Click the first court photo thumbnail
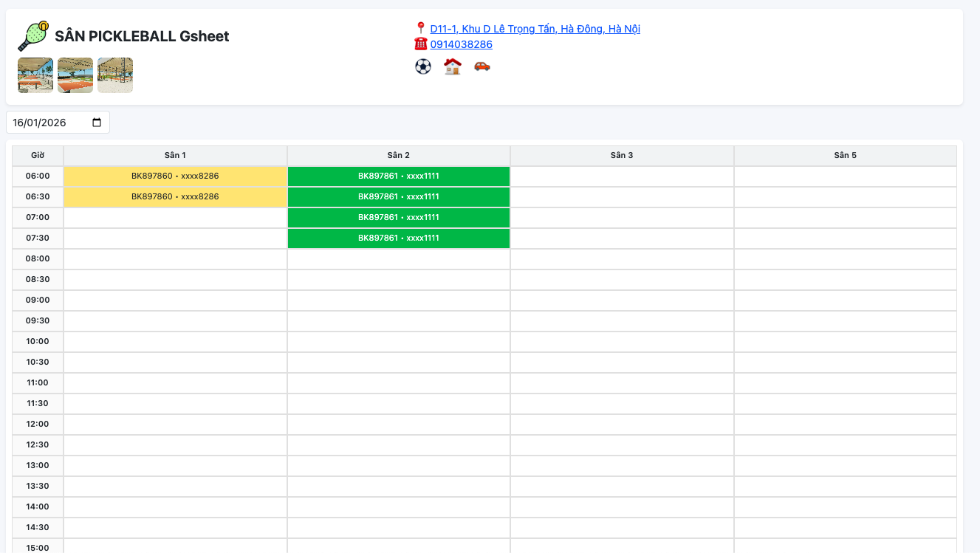This screenshot has width=980, height=553. [34, 75]
